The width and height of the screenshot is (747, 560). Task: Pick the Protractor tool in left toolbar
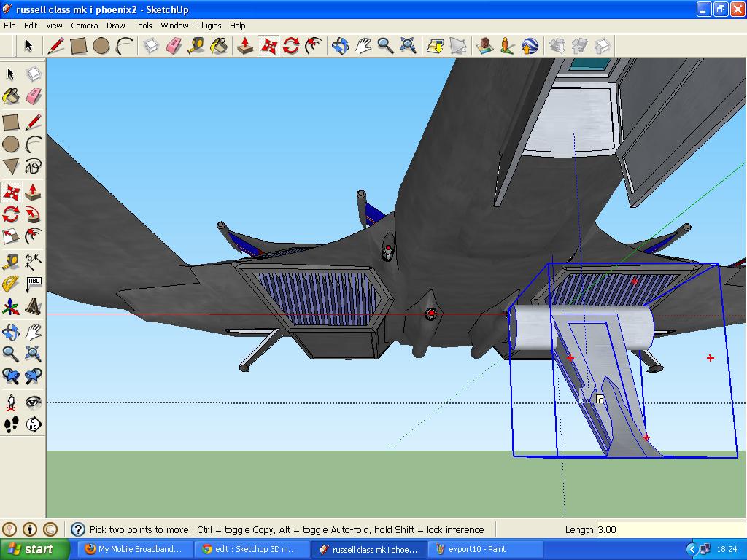tap(11, 284)
